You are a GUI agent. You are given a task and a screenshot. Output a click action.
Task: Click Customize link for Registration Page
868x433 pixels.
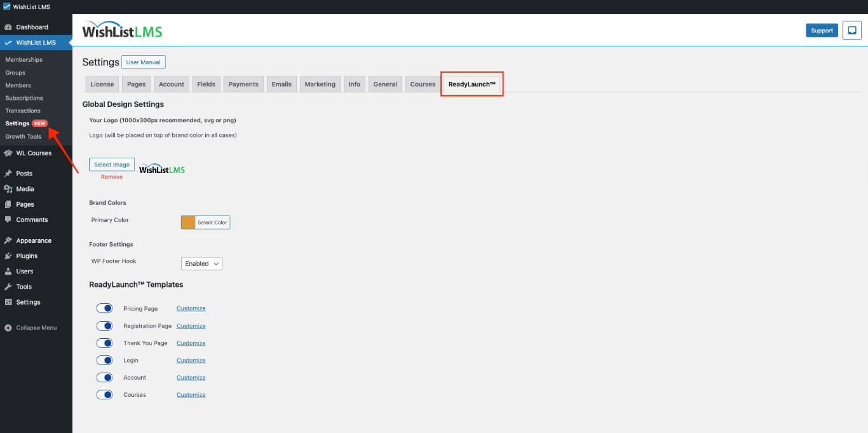click(191, 326)
